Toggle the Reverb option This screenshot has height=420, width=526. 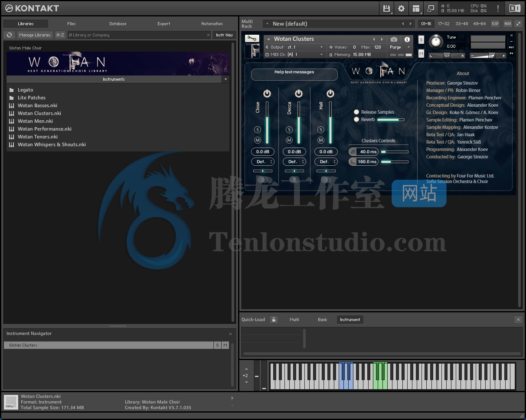(356, 119)
